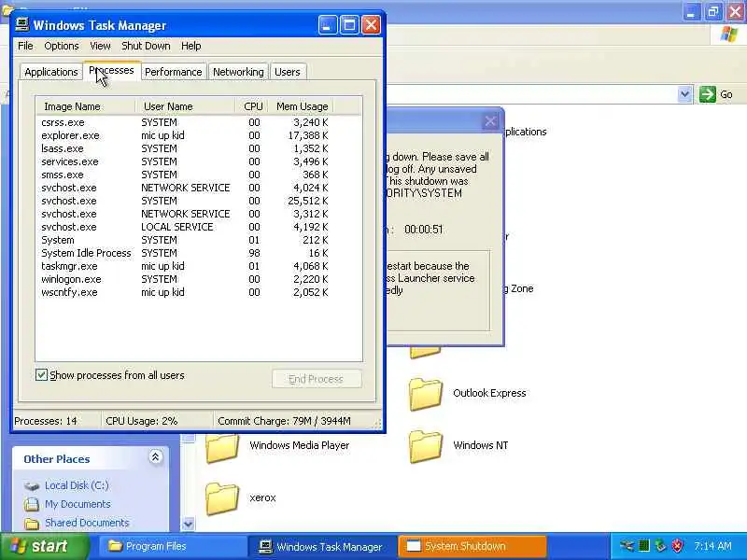747x560 pixels.
Task: Open the Windows NT folder icon
Action: tap(426, 446)
